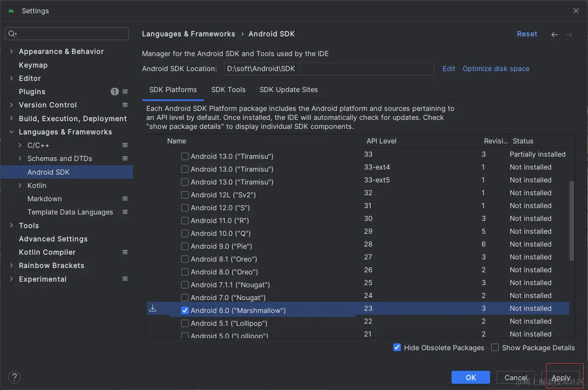Open the SDK Update Sites tab
The width and height of the screenshot is (588, 390).
(x=289, y=89)
